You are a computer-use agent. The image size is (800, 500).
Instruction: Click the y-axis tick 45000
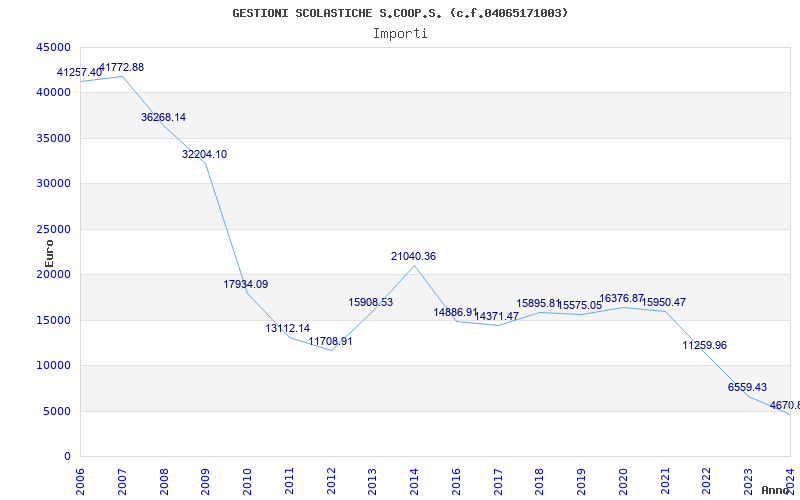point(53,47)
